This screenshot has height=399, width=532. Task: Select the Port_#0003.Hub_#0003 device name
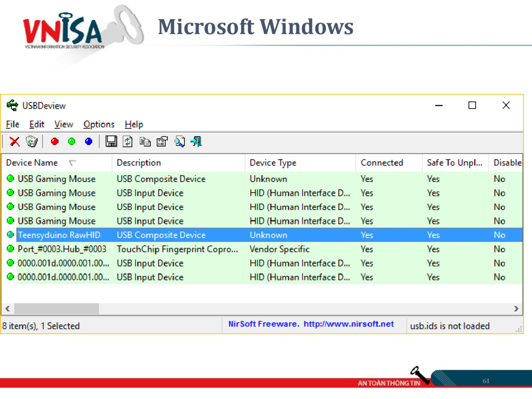point(62,249)
